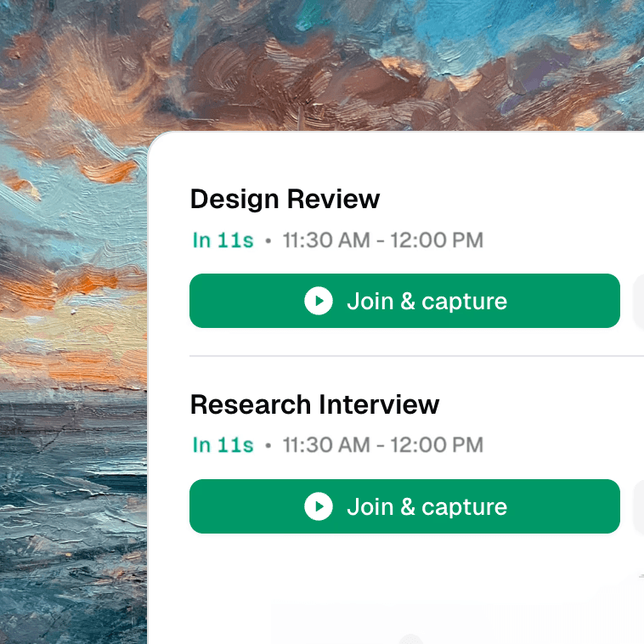Click the play icon on Design Review's button

[319, 301]
